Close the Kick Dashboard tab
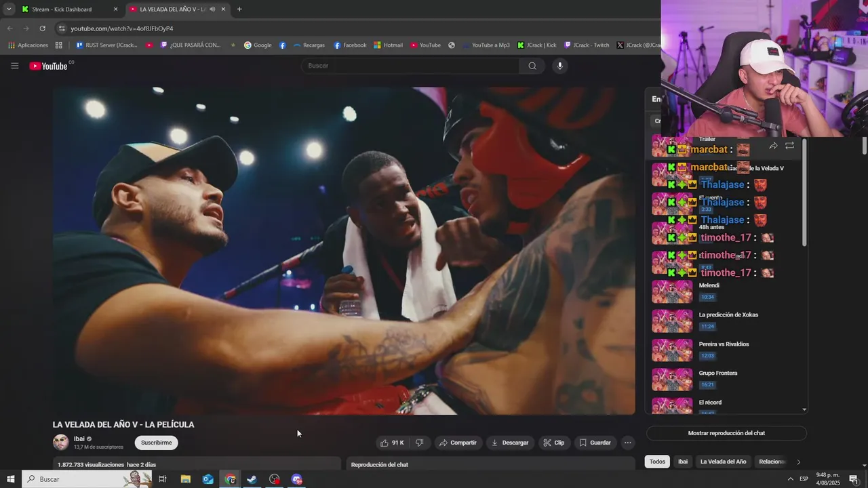Viewport: 868px width, 488px height. [x=115, y=9]
